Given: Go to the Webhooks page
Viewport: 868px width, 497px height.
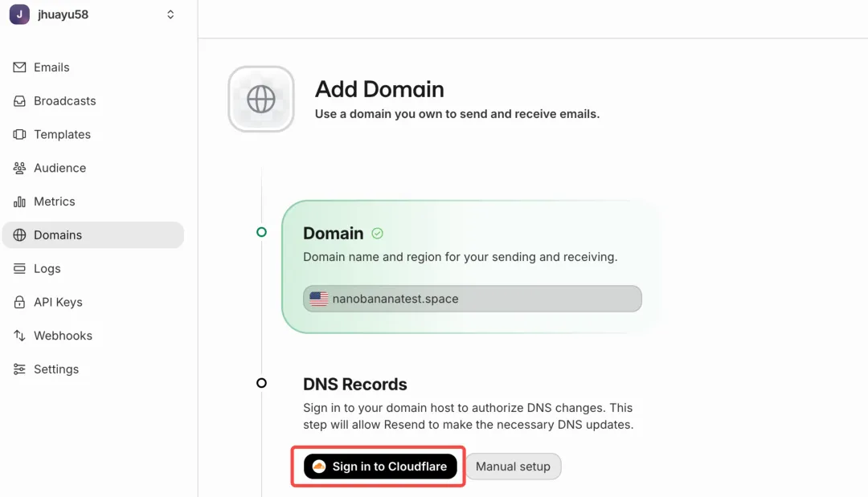Looking at the screenshot, I should 63,336.
